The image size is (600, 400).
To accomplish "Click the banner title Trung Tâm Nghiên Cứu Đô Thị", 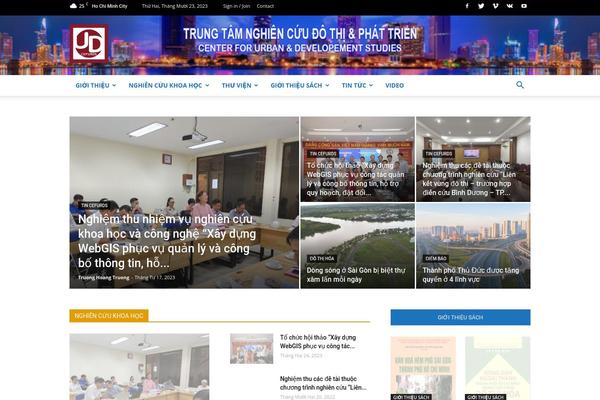I will [x=300, y=34].
